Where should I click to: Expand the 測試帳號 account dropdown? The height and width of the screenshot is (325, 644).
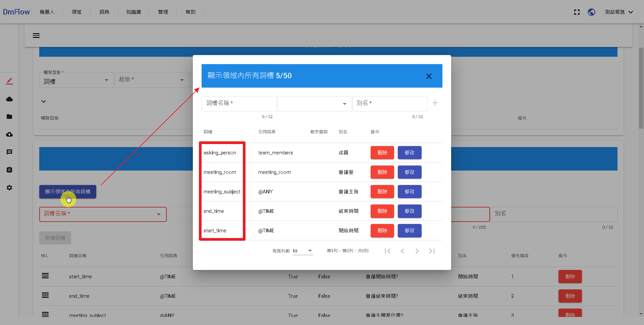(619, 12)
